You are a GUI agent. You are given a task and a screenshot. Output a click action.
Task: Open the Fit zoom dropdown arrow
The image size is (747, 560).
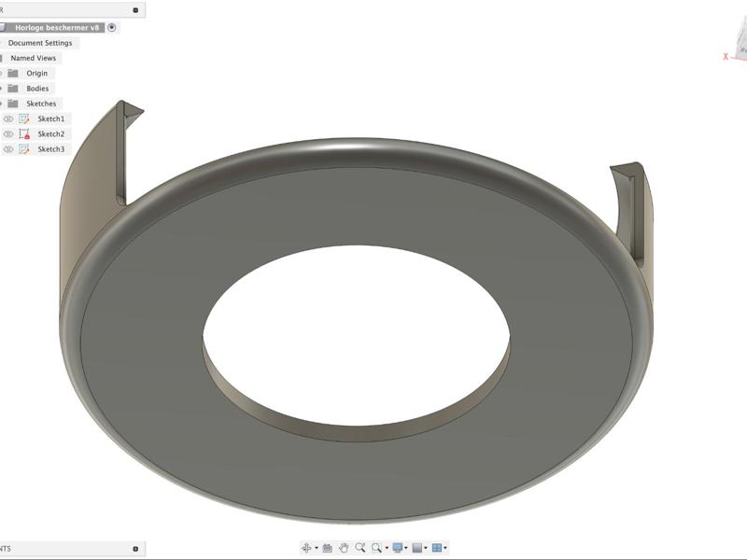pyautogui.click(x=387, y=548)
